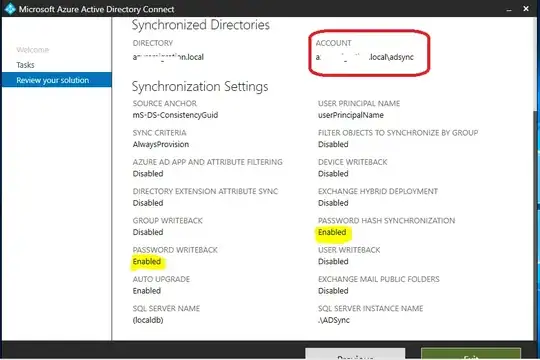The width and height of the screenshot is (540, 360).
Task: Click the account value ending in \adsync
Action: click(x=365, y=57)
